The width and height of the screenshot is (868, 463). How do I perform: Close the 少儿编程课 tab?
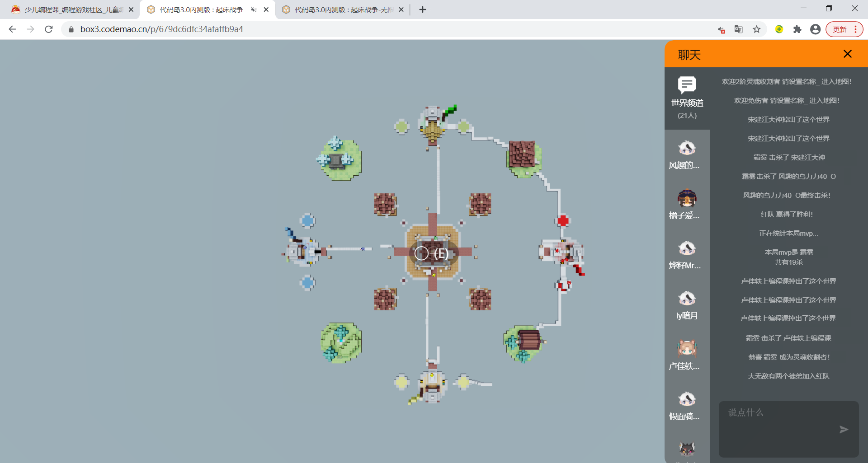point(131,9)
